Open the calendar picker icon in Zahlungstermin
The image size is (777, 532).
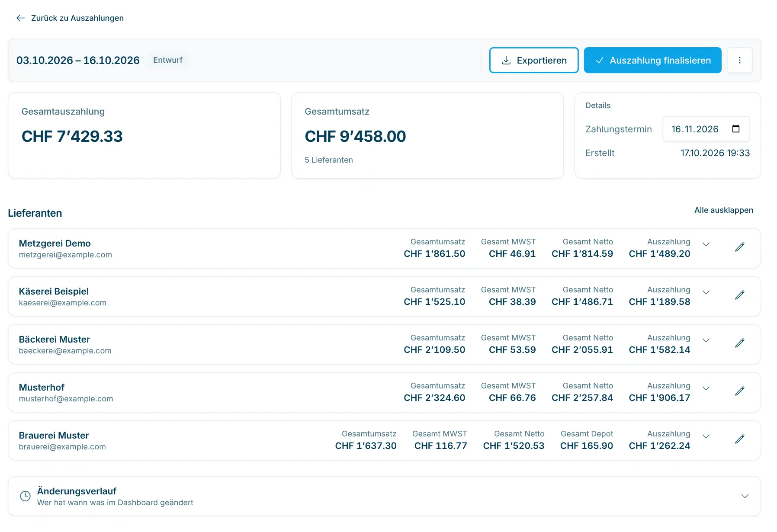pyautogui.click(x=735, y=129)
